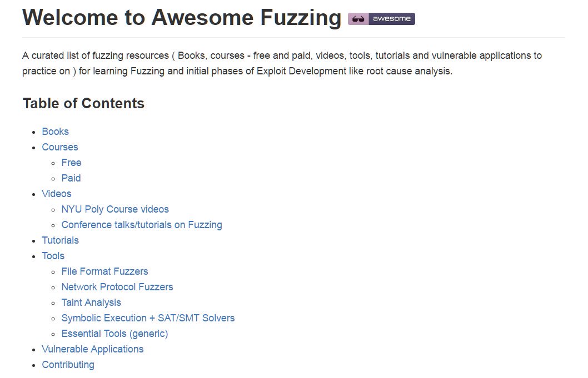Jump to Paid courses link
The width and height of the screenshot is (588, 378).
click(x=71, y=178)
